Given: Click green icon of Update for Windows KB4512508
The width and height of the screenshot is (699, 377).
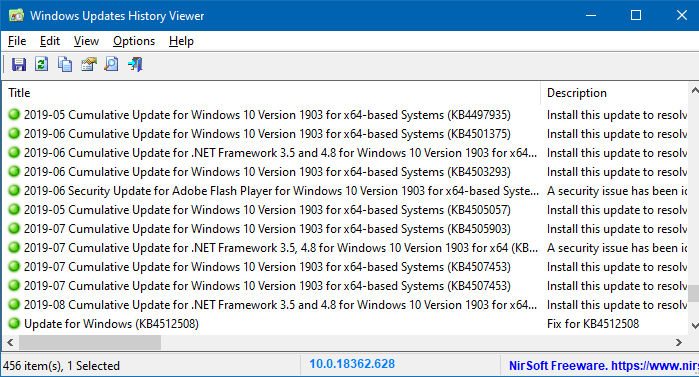Looking at the screenshot, I should point(14,324).
